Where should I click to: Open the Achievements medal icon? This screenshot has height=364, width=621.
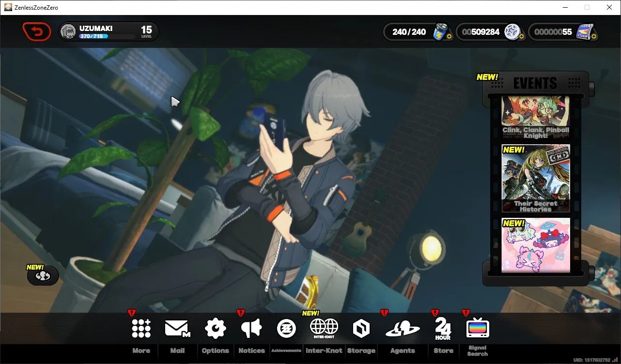point(286,329)
